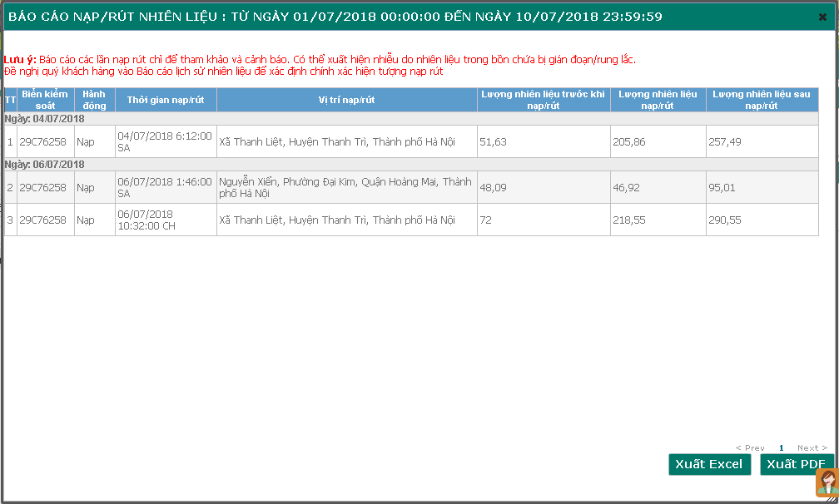Select the Ngày: 04/07/2018 group row

tap(411, 119)
